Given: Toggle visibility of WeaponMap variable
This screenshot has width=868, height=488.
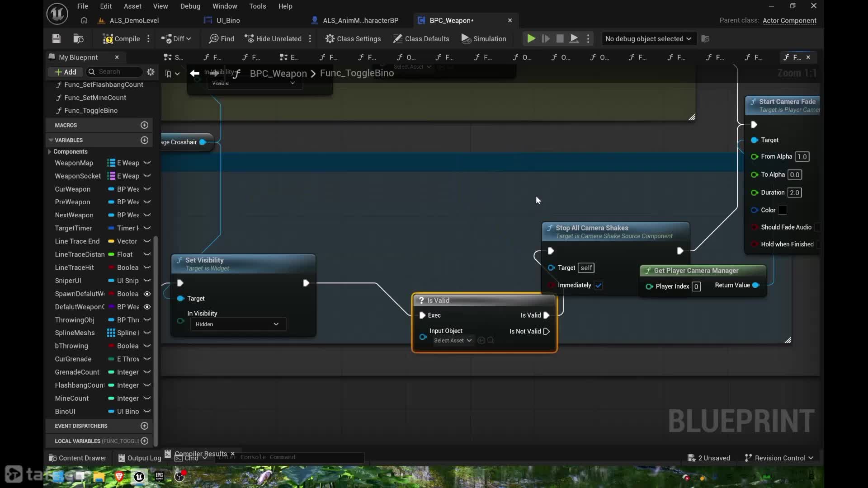Looking at the screenshot, I should click(147, 163).
